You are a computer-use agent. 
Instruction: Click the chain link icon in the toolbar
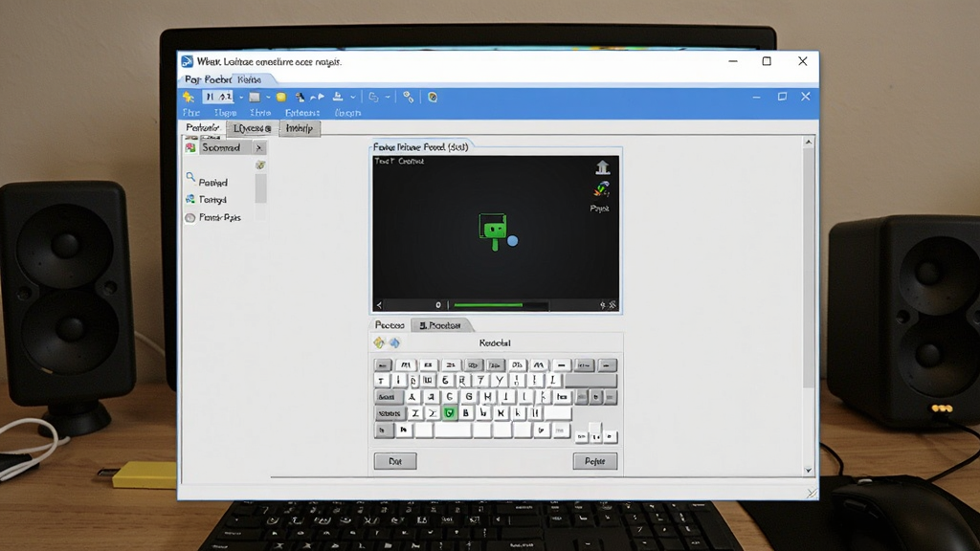coord(408,97)
